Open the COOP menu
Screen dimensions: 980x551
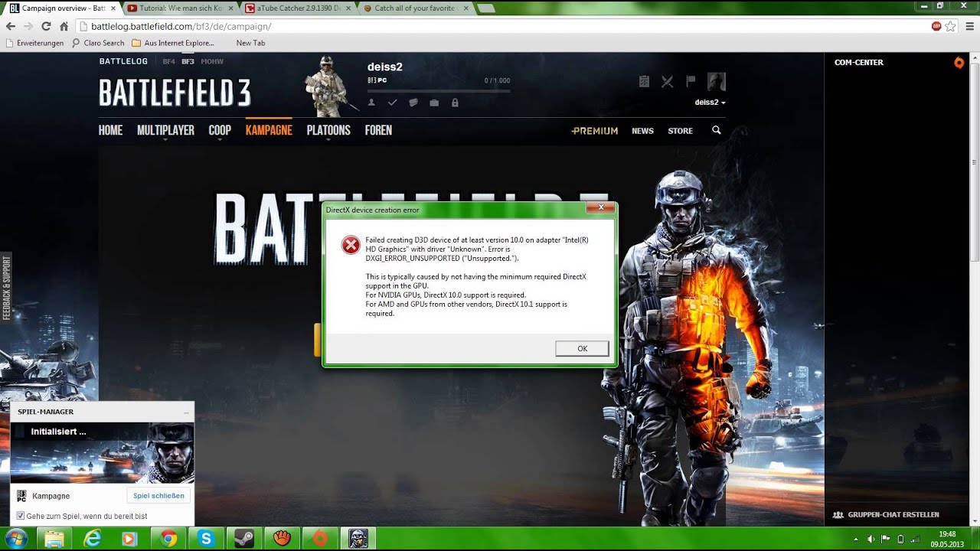click(220, 130)
